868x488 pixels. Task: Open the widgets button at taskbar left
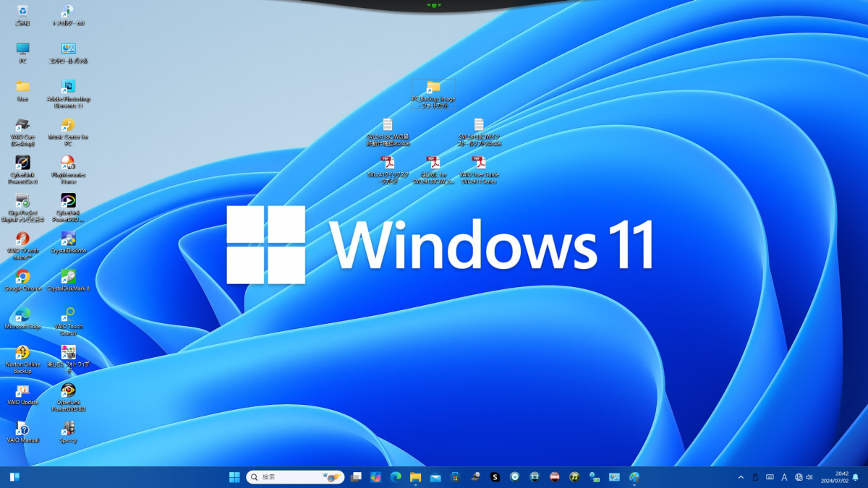pyautogui.click(x=14, y=477)
